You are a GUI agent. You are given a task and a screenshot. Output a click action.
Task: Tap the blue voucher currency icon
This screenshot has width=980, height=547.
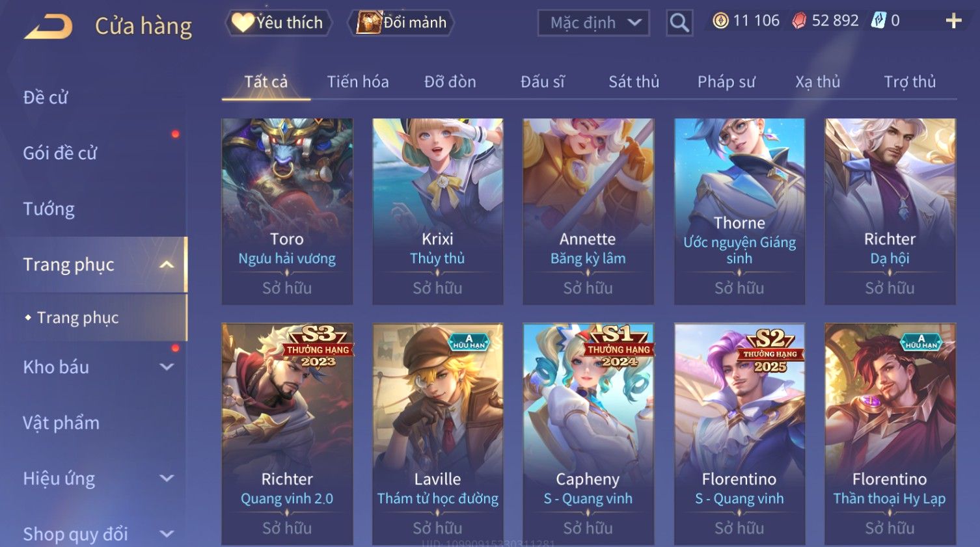click(878, 21)
